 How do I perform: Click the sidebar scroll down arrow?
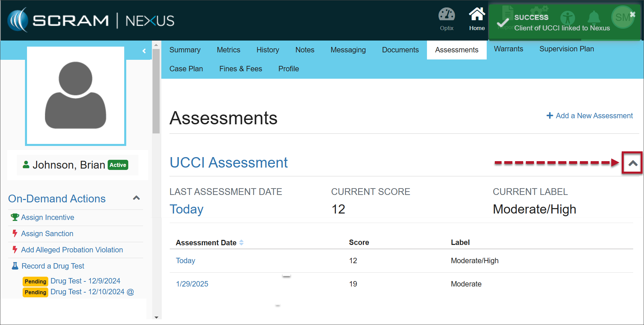point(156,317)
